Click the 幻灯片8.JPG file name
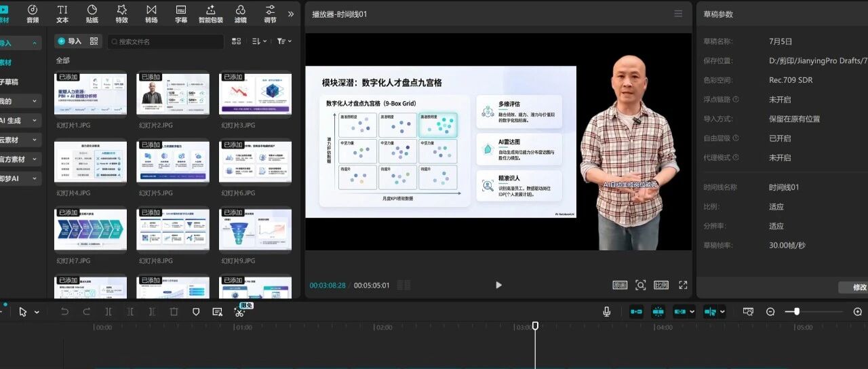Image resolution: width=868 pixels, height=369 pixels. click(156, 260)
